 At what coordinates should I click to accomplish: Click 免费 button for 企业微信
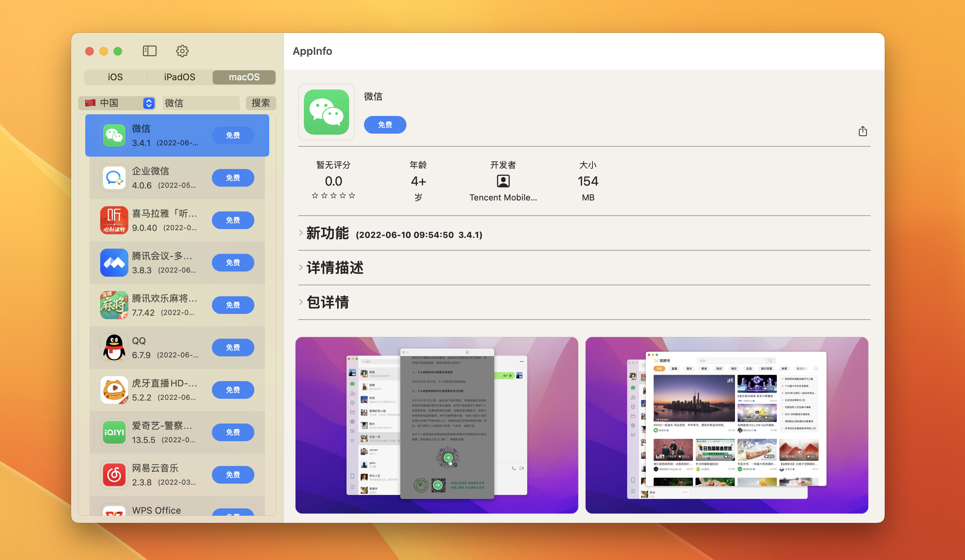click(x=233, y=178)
